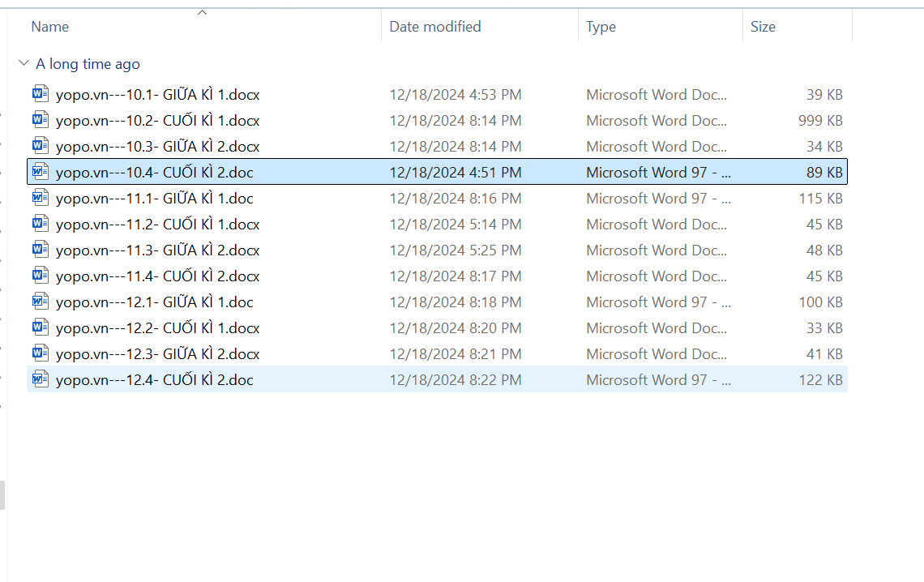
Task: Click the 999 KB size cell
Action: 820,121
